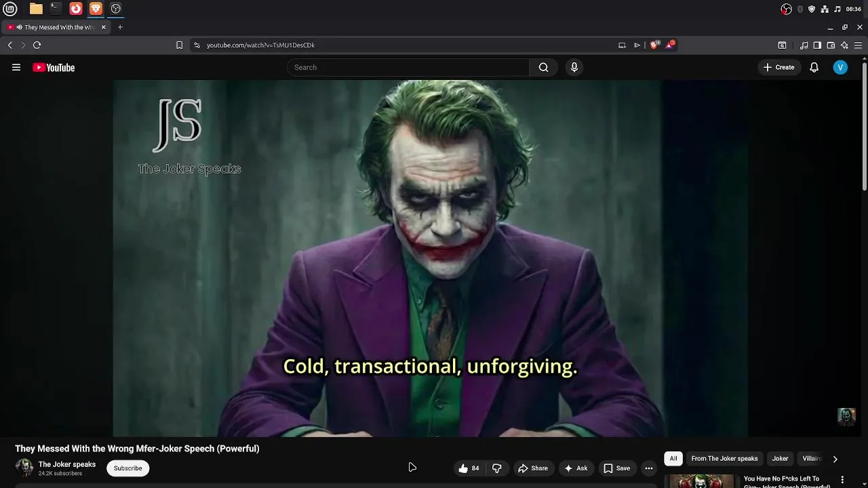
Task: Click the channel watermark on the video
Action: click(846, 416)
